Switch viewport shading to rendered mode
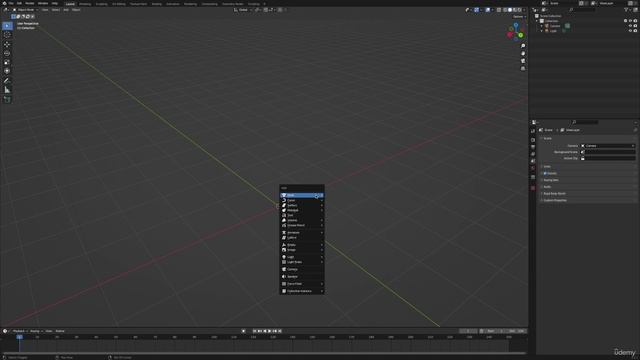Screen dimensions: 640x360 point(519,10)
